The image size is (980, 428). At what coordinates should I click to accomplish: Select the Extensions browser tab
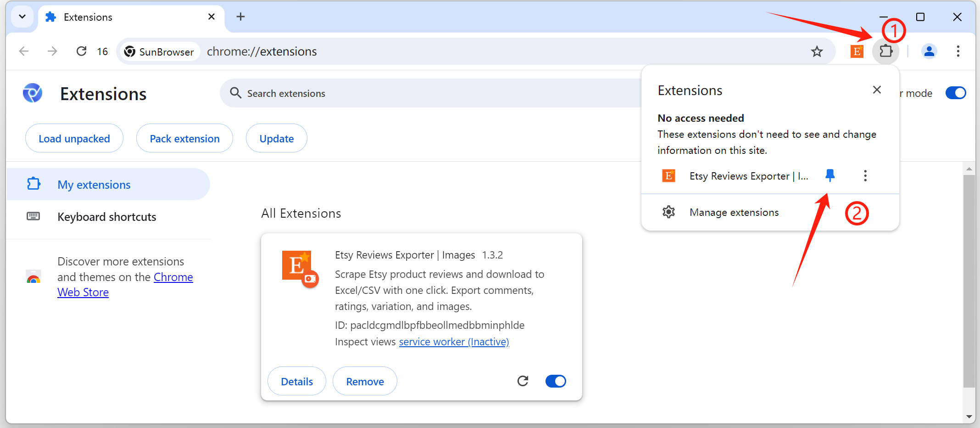point(131,17)
